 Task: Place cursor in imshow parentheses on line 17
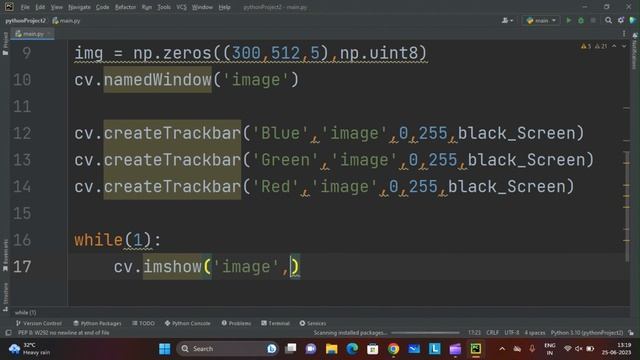tap(291, 267)
